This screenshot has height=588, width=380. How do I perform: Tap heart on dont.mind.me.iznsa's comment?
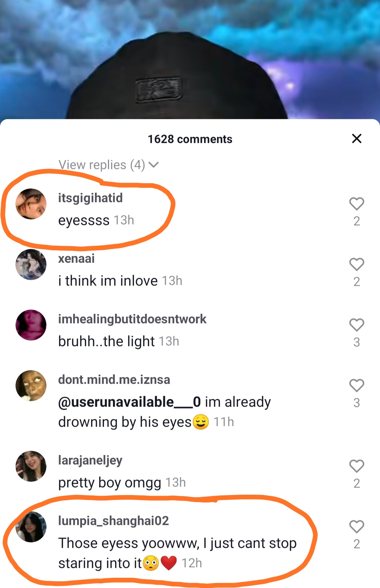(x=356, y=386)
